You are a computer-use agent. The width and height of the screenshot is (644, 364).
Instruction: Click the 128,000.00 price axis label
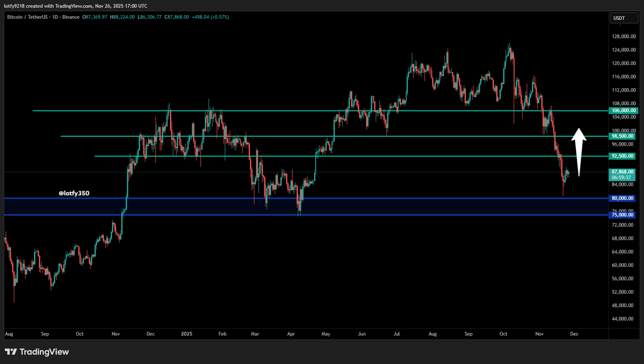click(x=623, y=37)
